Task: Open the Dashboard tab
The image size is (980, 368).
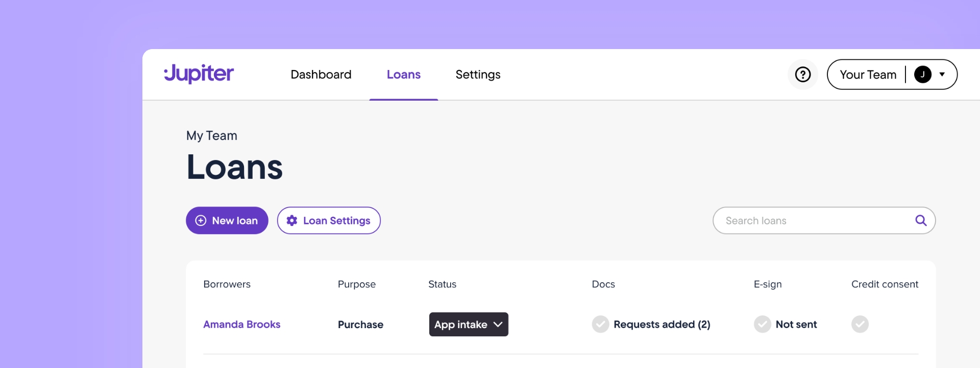Action: pyautogui.click(x=321, y=75)
